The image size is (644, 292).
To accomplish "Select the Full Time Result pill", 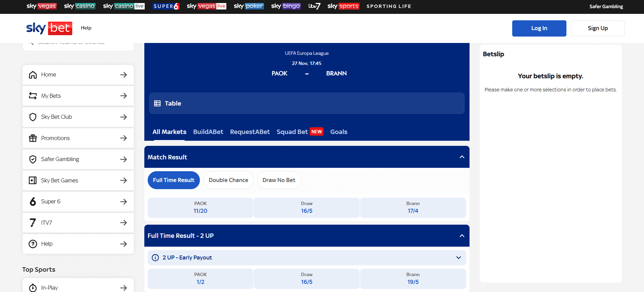I will point(174,180).
